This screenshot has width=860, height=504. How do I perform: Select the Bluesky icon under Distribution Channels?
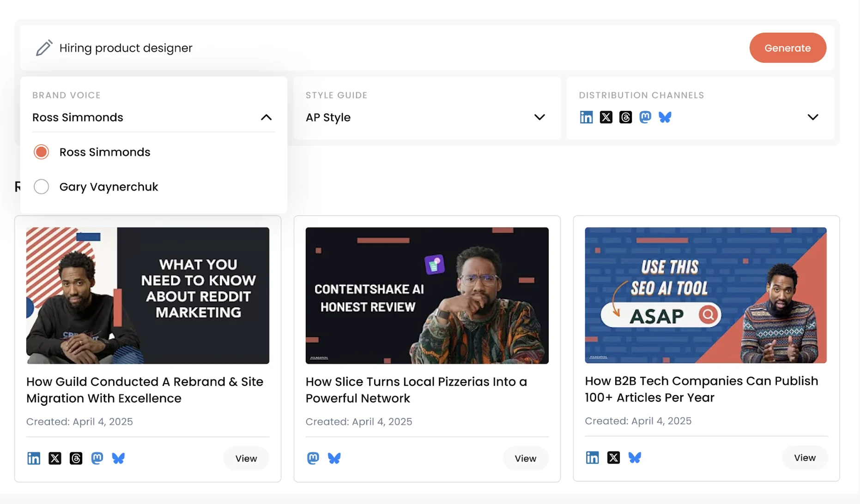(665, 117)
